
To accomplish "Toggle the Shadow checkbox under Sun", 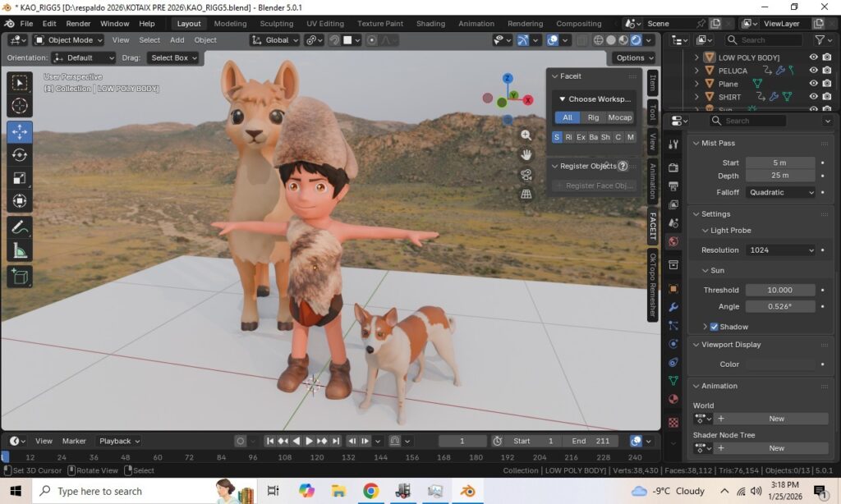I will point(714,327).
